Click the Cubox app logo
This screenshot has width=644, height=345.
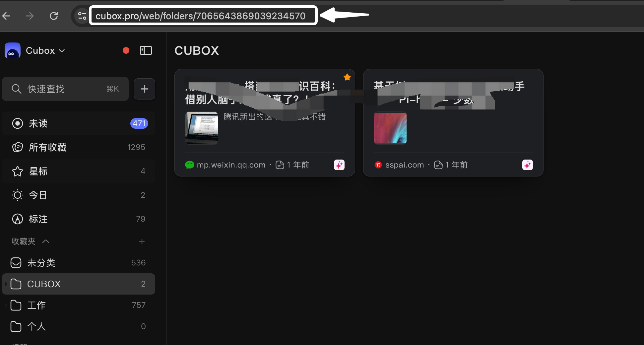(x=12, y=50)
